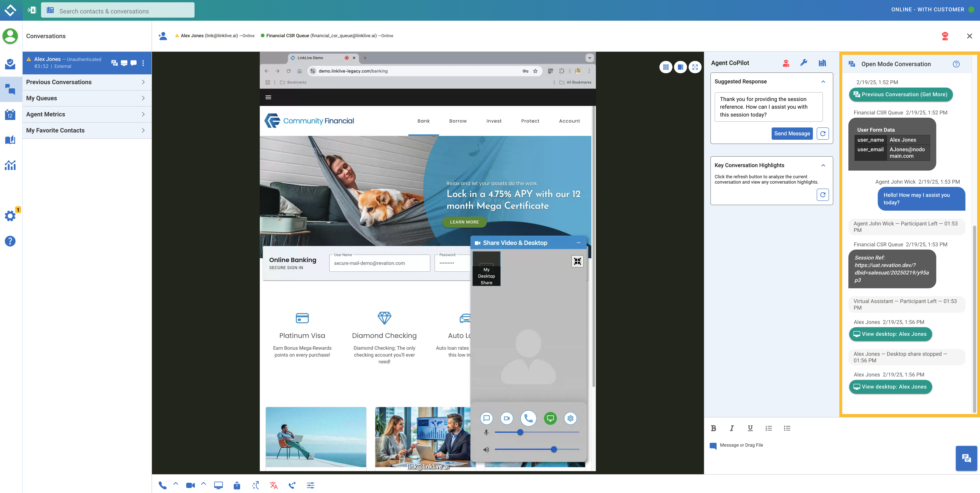980x493 pixels.
Task: Open the analytics chart sidebar icon
Action: [10, 165]
